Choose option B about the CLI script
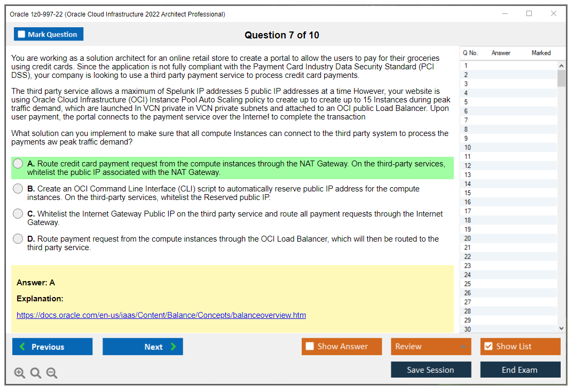The width and height of the screenshot is (574, 392). (18, 189)
